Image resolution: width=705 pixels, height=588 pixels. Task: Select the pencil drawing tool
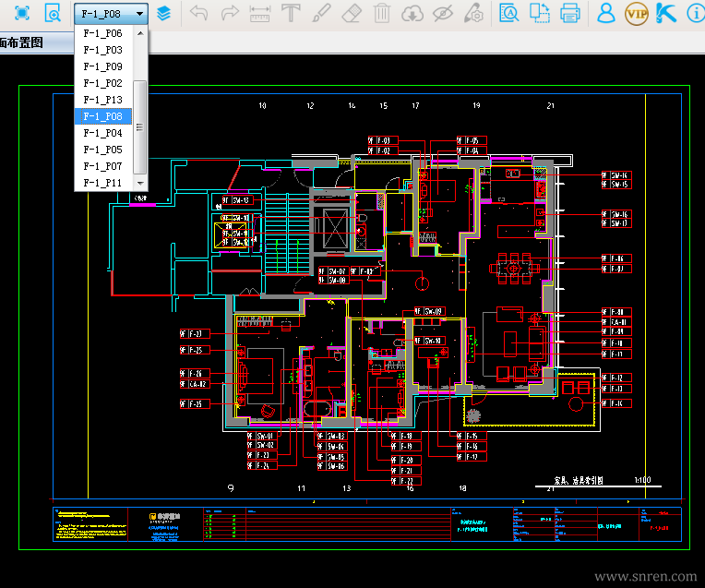click(x=321, y=13)
